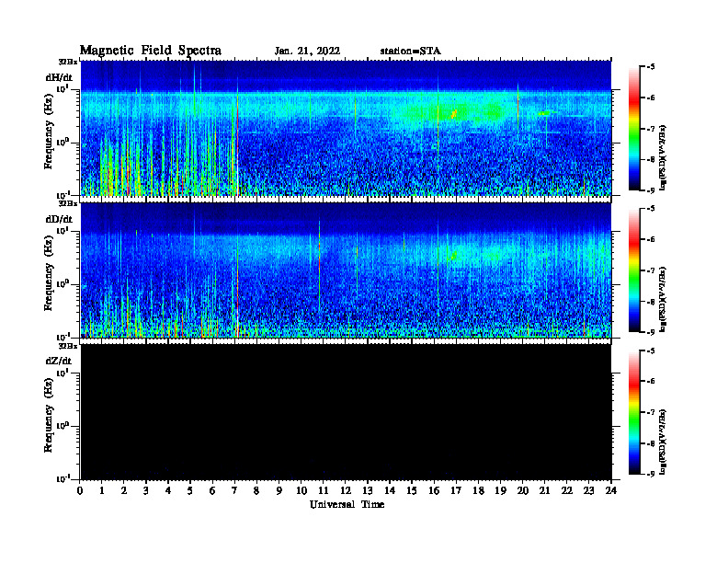The image size is (728, 563).
Task: Click hour tick "21" on time axis
Action: 544,491
